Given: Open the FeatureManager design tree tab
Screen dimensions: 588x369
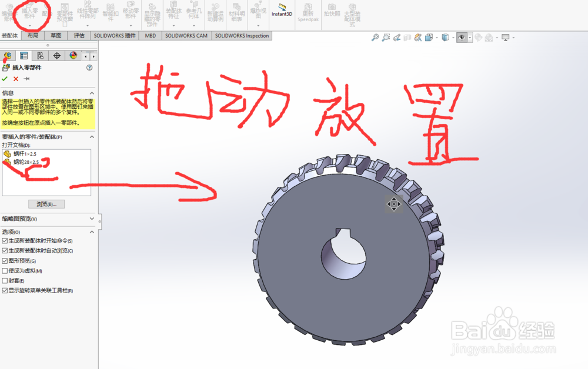Looking at the screenshot, I should pyautogui.click(x=8, y=56).
